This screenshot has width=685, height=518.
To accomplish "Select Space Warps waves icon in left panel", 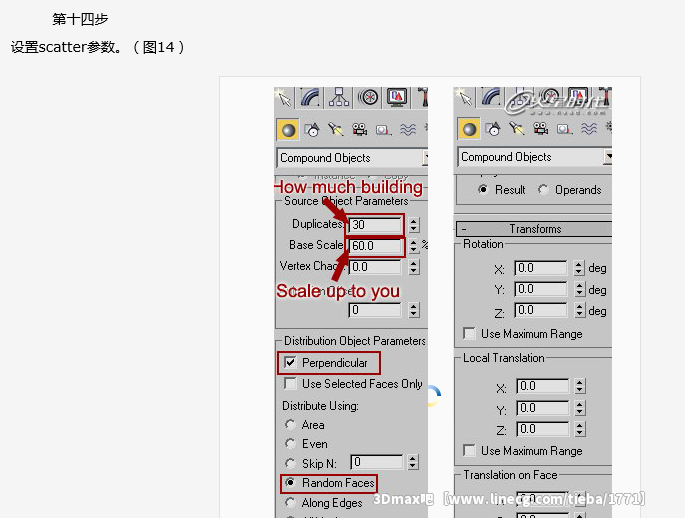I will click(x=408, y=130).
